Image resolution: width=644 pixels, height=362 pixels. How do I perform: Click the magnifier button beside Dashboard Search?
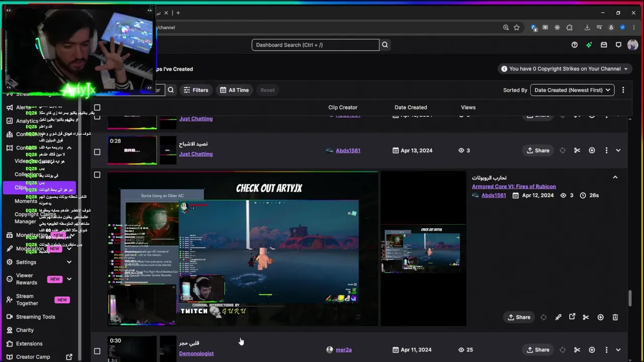(x=385, y=45)
